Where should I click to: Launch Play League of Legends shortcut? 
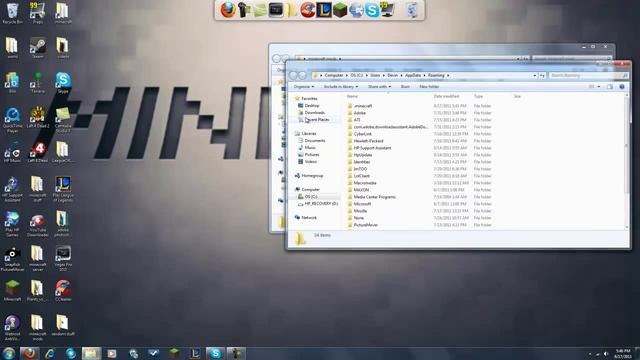[63, 189]
